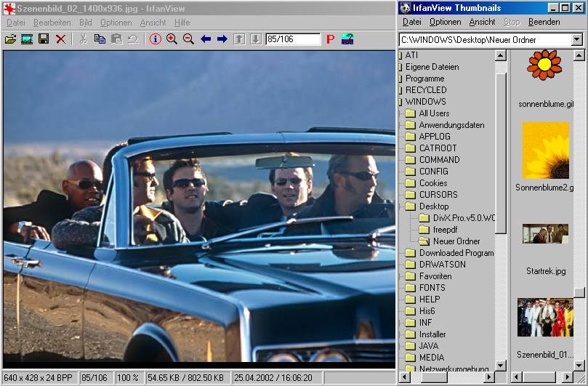Image resolution: width=588 pixels, height=386 pixels.
Task: Click the 100 % zoom status entry
Action: click(128, 378)
